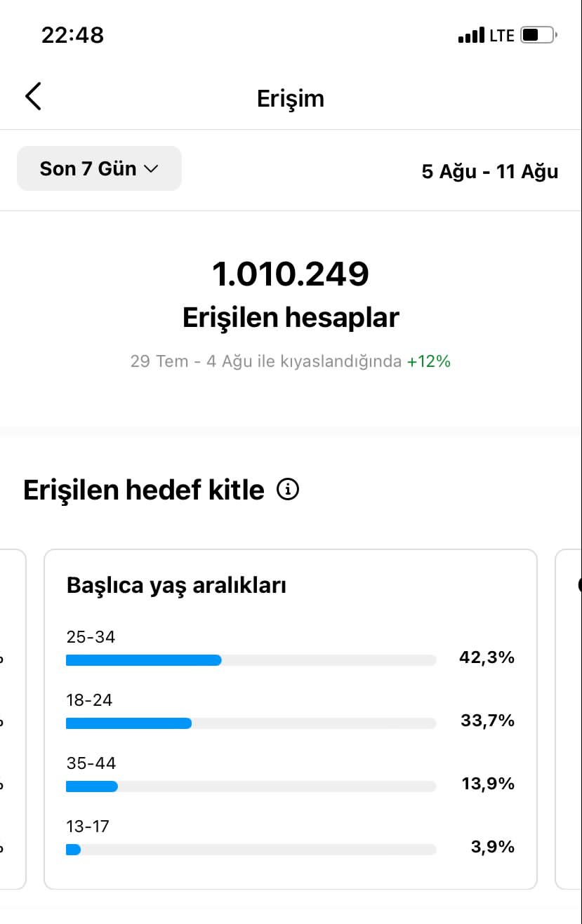Select the 13-17 age range bar
Screen dimensions: 582x924
pyautogui.click(x=251, y=849)
